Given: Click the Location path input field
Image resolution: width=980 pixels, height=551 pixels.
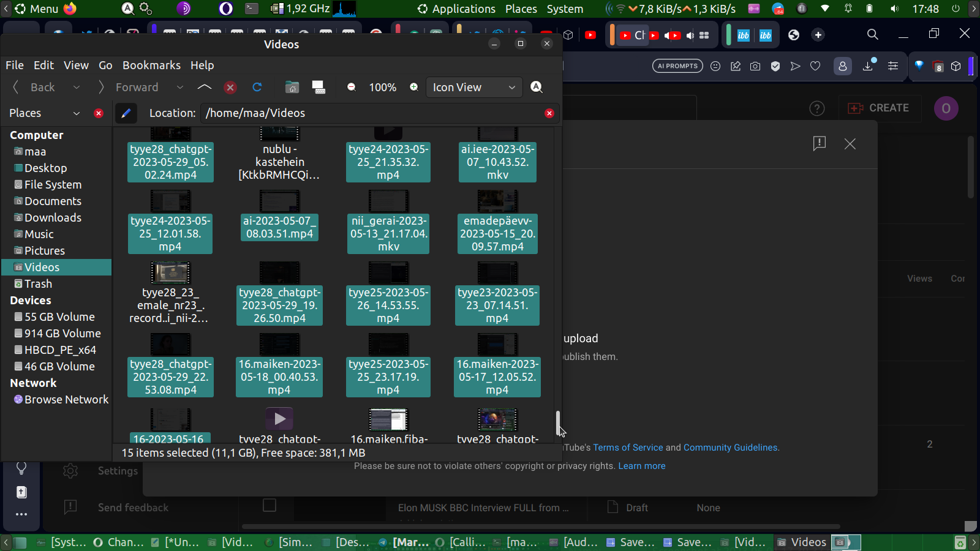Looking at the screenshot, I should [x=371, y=113].
